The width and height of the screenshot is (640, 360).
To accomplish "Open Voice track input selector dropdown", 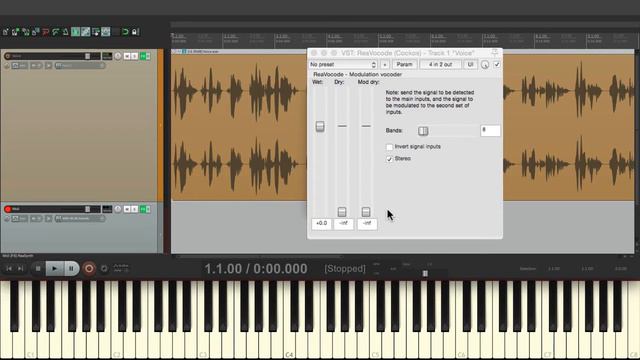I will 80,65.
